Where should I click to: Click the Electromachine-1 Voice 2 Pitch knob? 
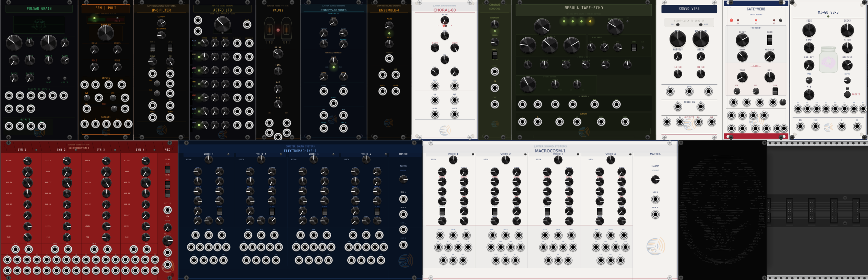[261, 159]
